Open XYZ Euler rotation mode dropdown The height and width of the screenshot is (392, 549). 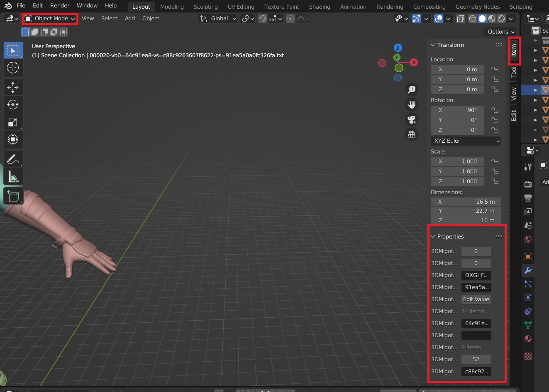466,141
